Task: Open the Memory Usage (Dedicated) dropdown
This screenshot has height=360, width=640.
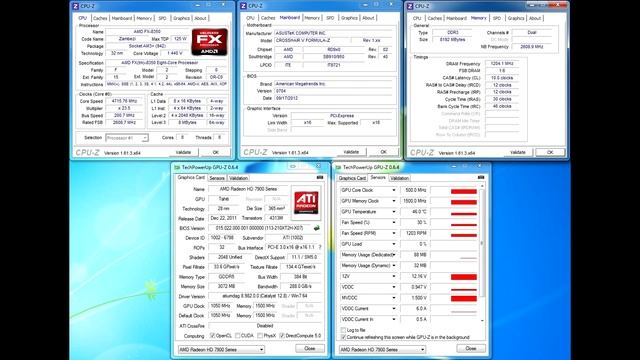Action: [393, 255]
